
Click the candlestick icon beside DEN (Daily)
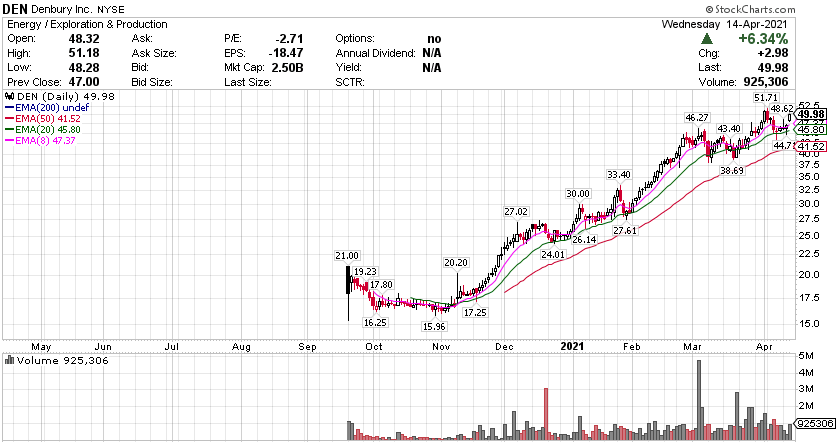[x=10, y=96]
